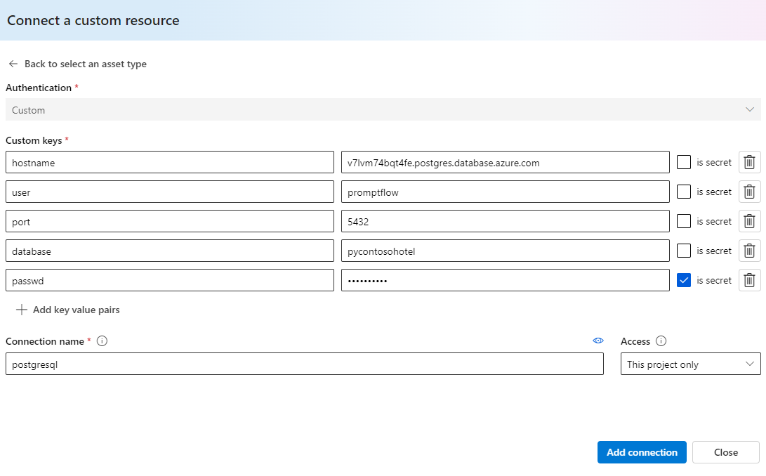
Task: Edit the Connection name postgresql field
Action: pyautogui.click(x=304, y=364)
